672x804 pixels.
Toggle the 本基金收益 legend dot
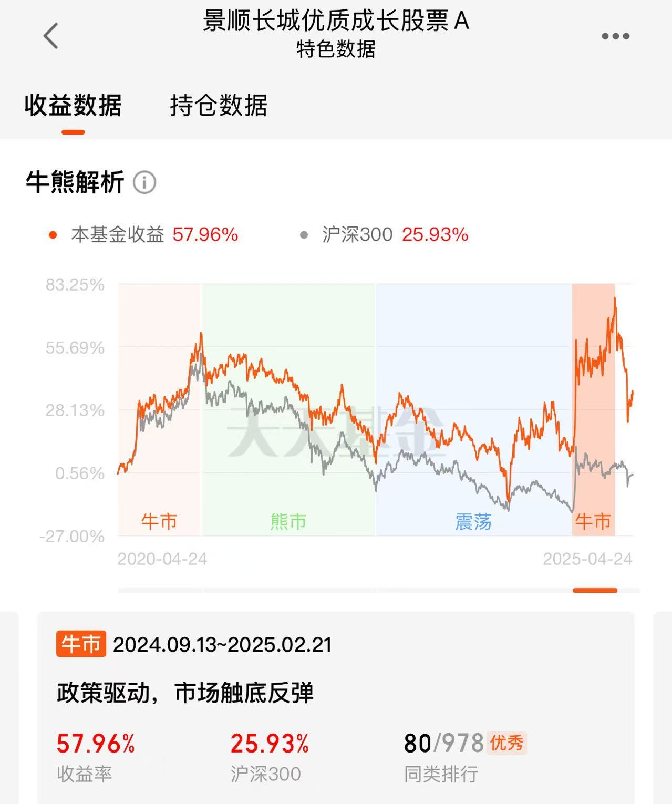[x=53, y=235]
